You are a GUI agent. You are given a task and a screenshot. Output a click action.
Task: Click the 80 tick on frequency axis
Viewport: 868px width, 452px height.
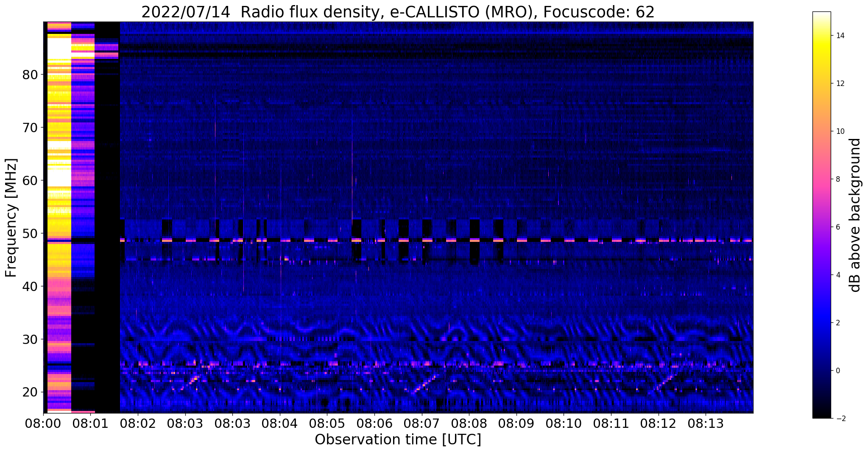coord(31,75)
